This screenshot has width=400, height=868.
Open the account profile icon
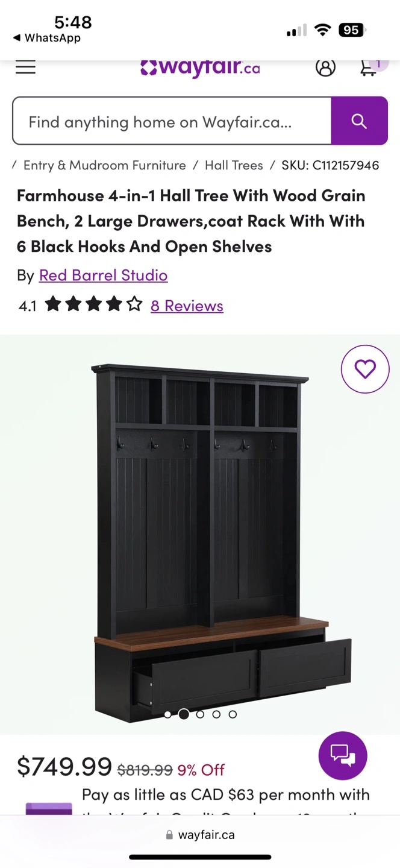coord(325,67)
